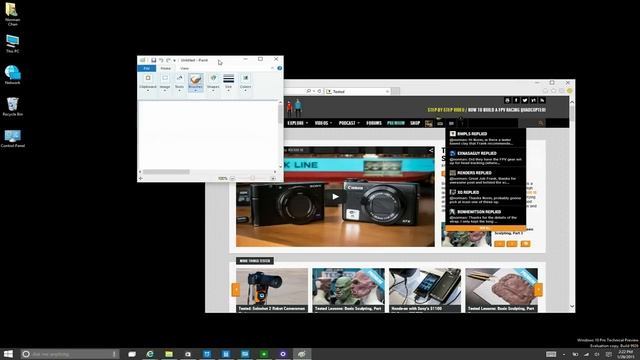Open the Windows Start button
The width and height of the screenshot is (640, 360).
tap(8, 354)
